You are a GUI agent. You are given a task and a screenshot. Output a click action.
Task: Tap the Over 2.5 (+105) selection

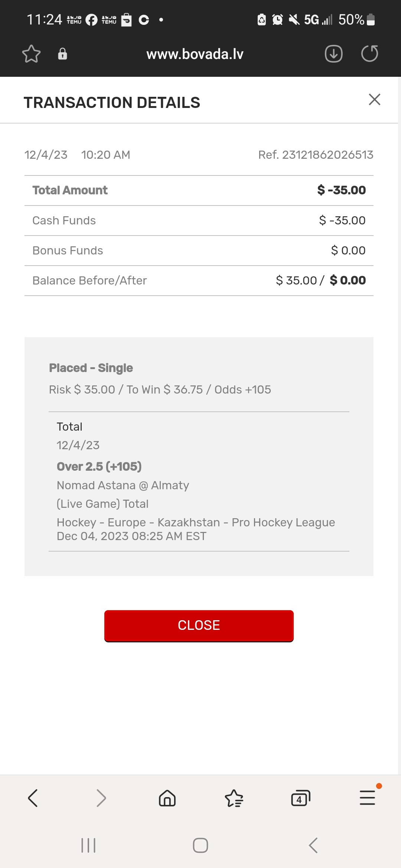99,466
